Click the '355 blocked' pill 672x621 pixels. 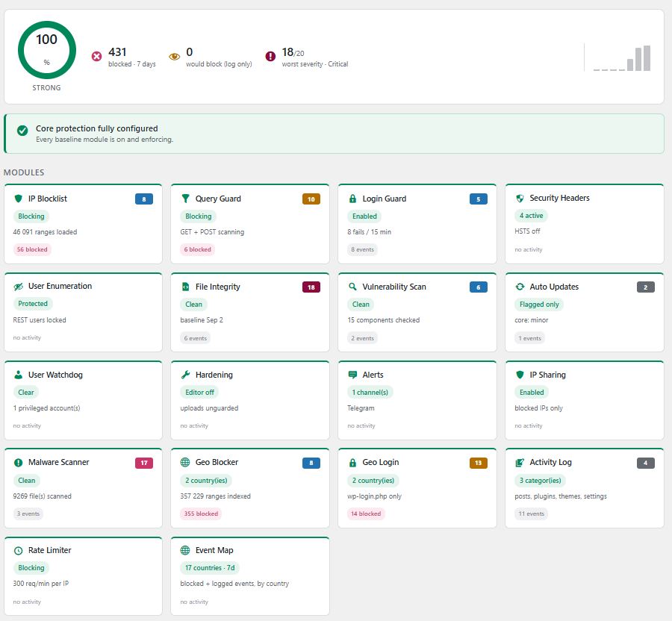[201, 514]
